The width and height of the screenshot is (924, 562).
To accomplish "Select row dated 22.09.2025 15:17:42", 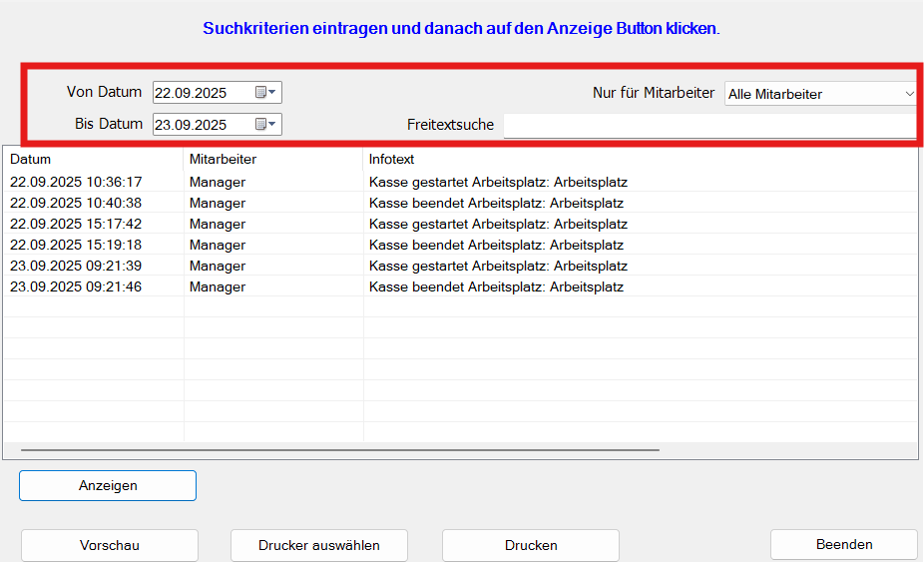I will click(461, 224).
